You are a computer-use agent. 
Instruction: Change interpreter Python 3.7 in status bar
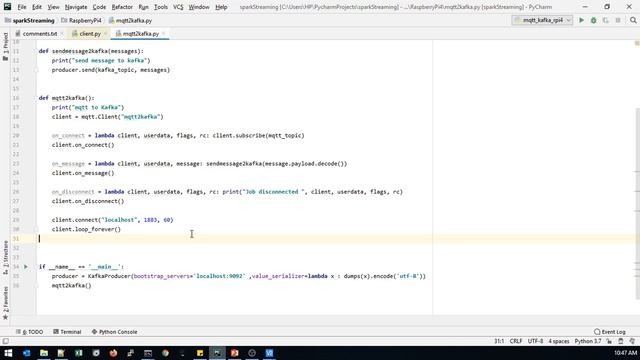coord(588,341)
